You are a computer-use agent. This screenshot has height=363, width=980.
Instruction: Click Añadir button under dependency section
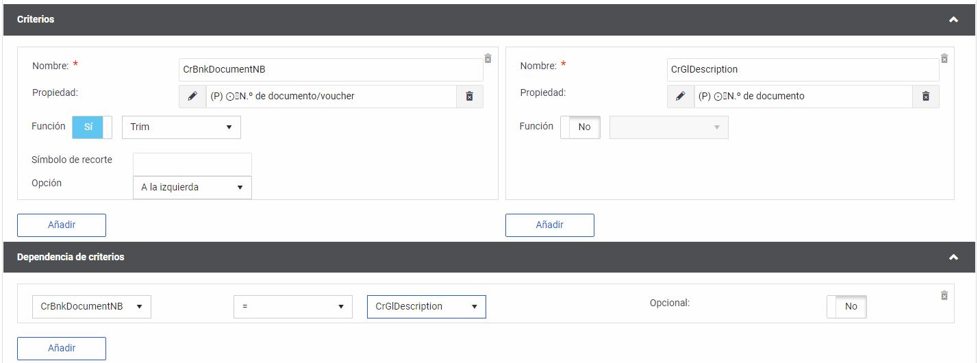[62, 349]
